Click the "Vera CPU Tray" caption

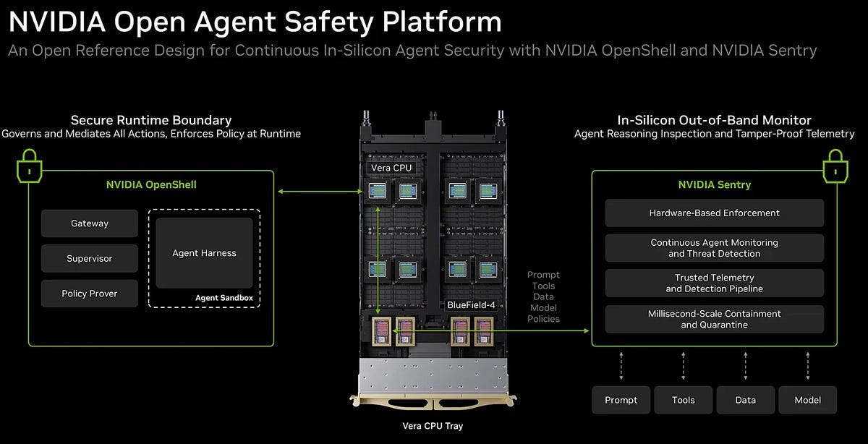point(432,426)
